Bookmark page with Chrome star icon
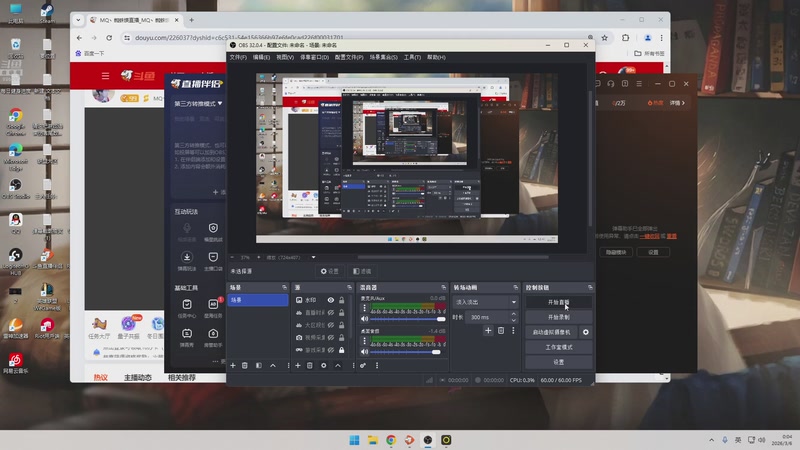 (605, 38)
